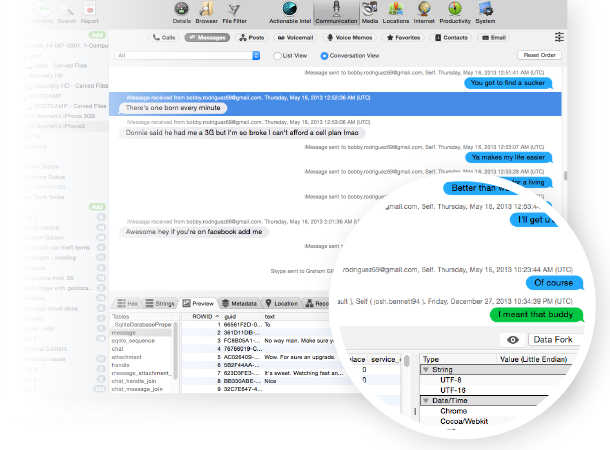610x450 pixels.
Task: Click the Data Fork button
Action: (x=554, y=340)
